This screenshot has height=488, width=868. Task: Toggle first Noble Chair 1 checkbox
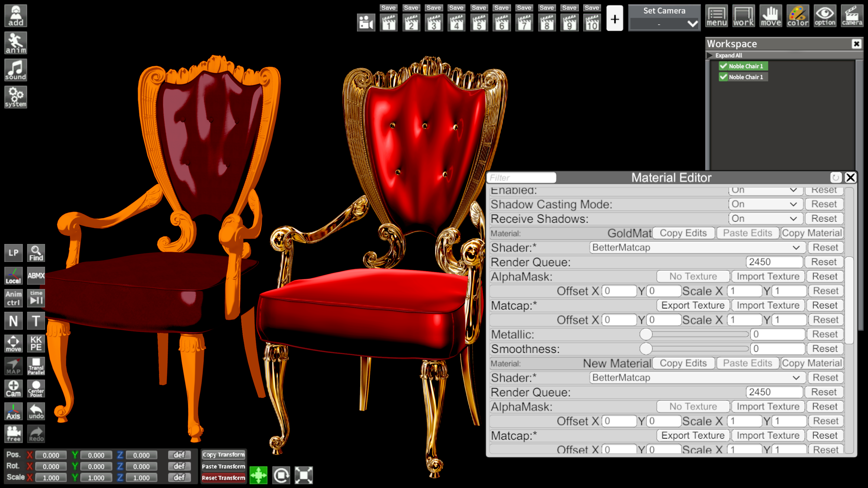click(x=723, y=66)
